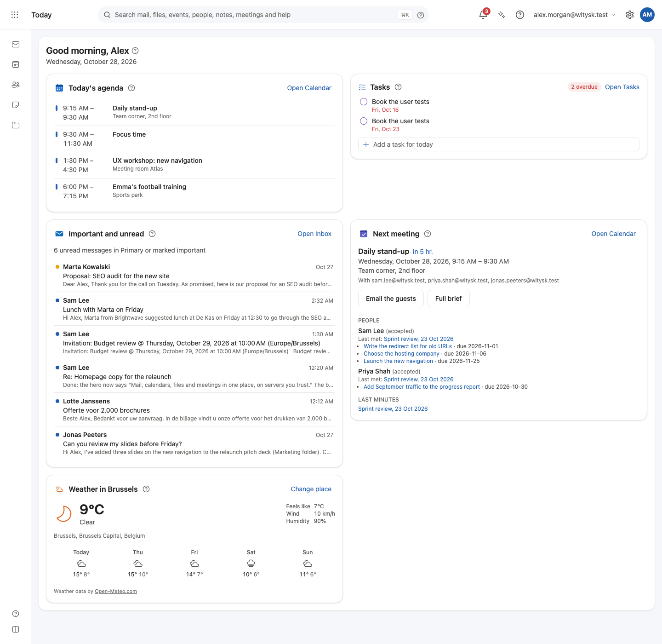Open Files folder icon in sidebar
662x644 pixels.
coord(16,125)
